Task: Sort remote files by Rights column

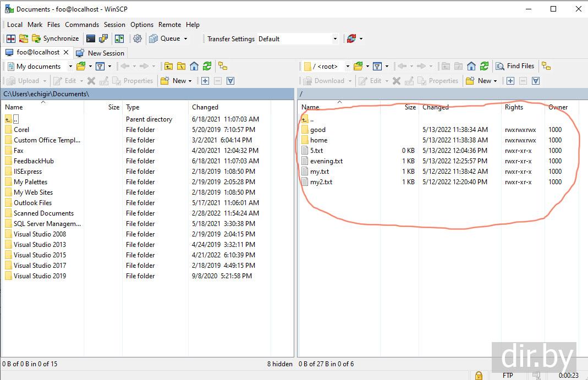Action: pos(514,107)
